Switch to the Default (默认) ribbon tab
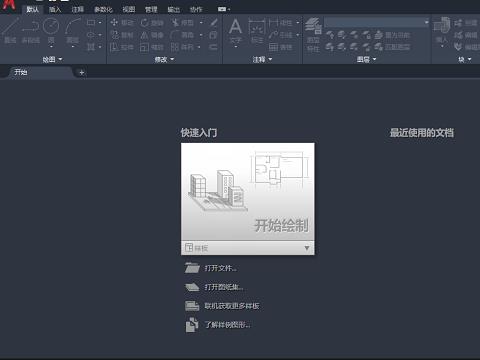The width and height of the screenshot is (480, 360). 32,9
